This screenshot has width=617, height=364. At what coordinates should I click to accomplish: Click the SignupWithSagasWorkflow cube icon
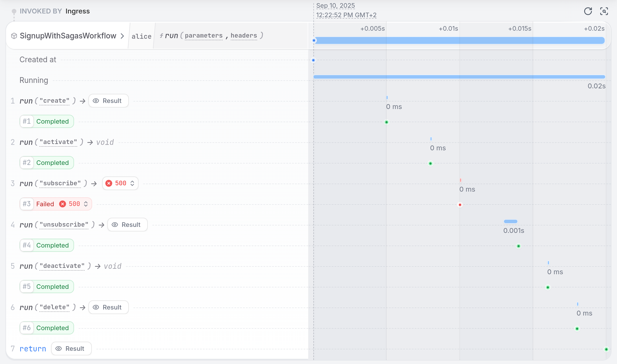click(x=14, y=36)
